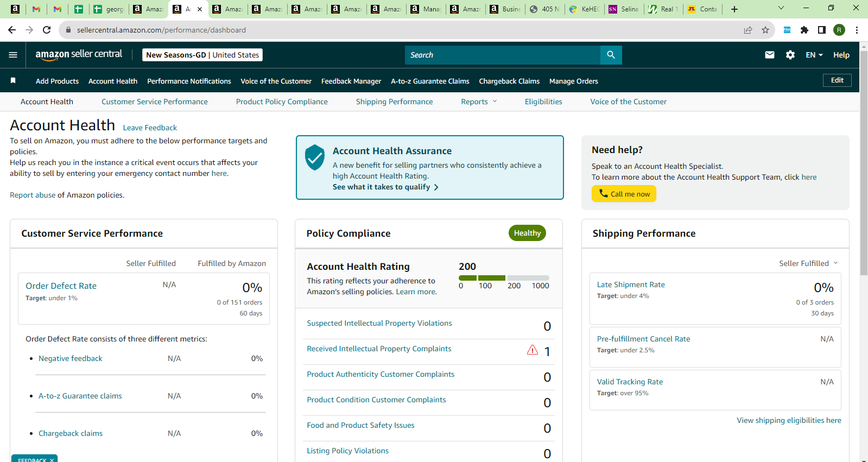Click the Account Health Assurance shield icon
The image size is (868, 462).
click(315, 157)
